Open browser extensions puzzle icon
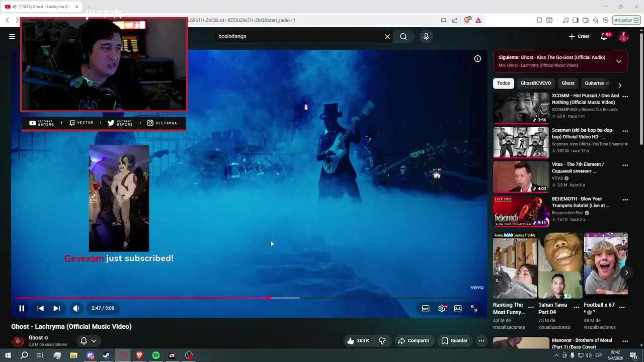The image size is (644, 362). (x=539, y=20)
